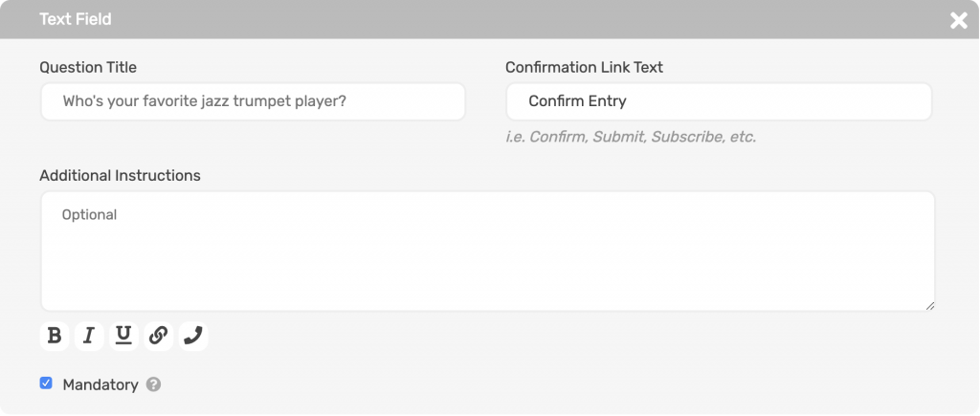980x416 pixels.
Task: Click inside the Additional Instructions text area
Action: (487, 252)
